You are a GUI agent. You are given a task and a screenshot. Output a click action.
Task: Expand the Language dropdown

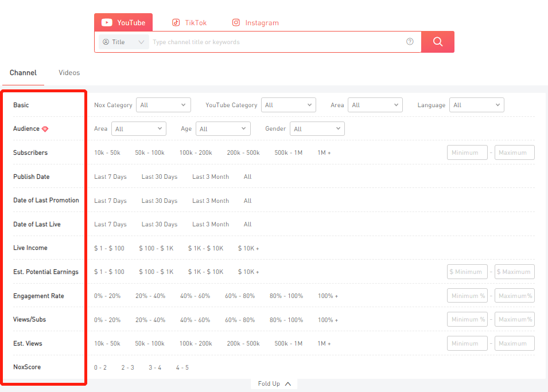tap(476, 105)
